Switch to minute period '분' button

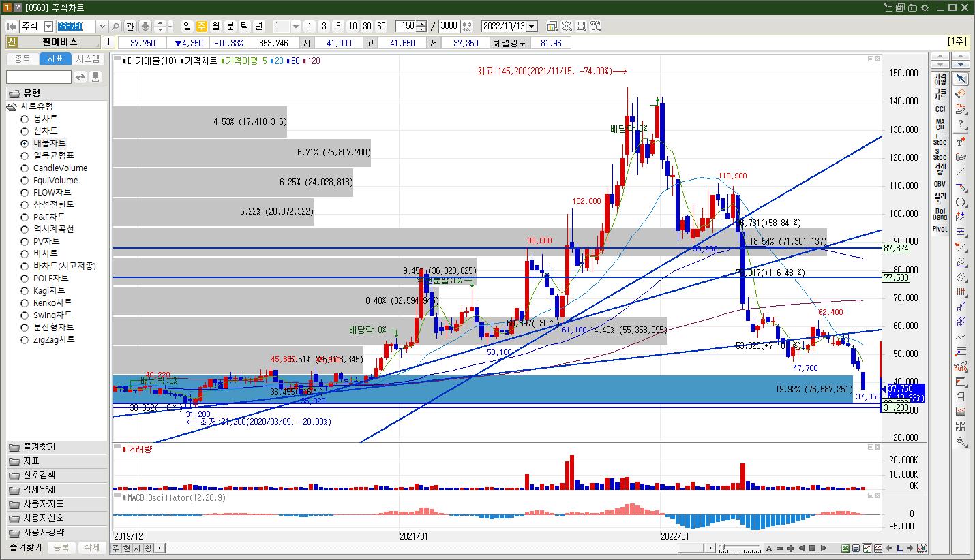[x=230, y=26]
